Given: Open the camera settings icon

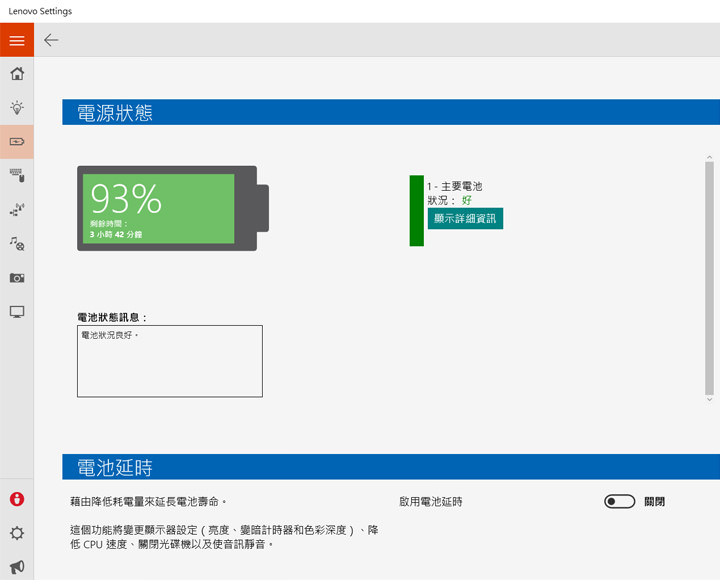Looking at the screenshot, I should tap(17, 278).
